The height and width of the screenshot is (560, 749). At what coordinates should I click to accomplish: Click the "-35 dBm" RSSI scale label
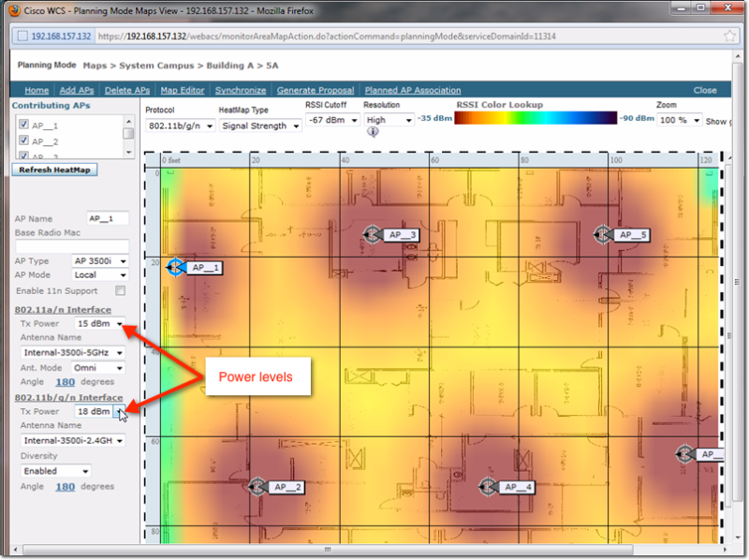pyautogui.click(x=434, y=118)
